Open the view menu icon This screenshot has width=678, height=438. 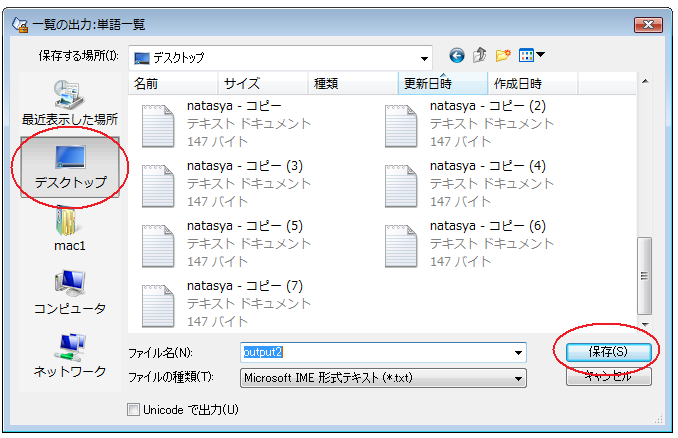pyautogui.click(x=531, y=56)
